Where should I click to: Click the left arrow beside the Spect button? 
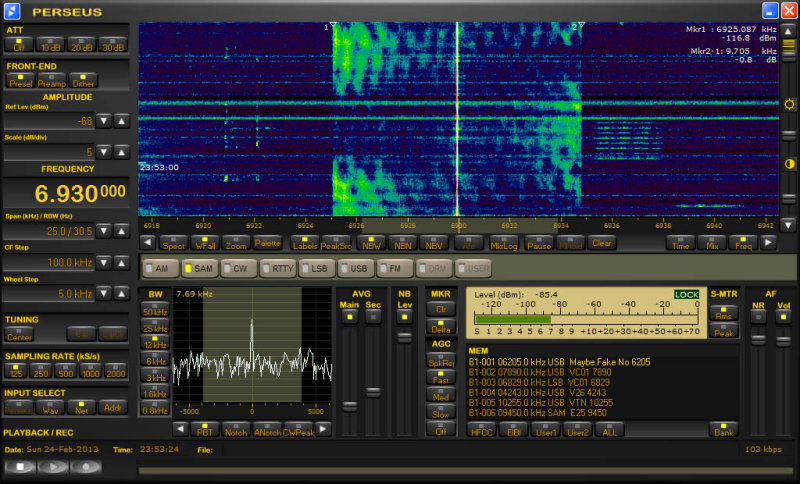(x=148, y=242)
